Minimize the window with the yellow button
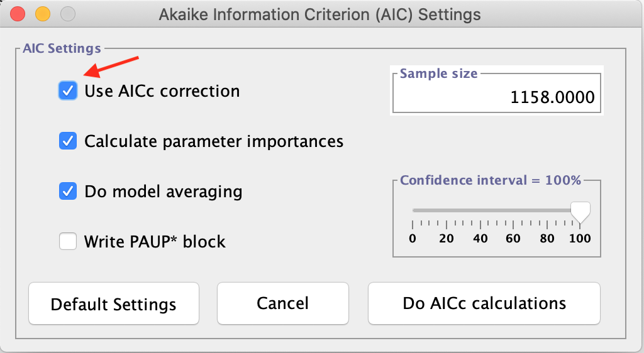 (x=42, y=13)
